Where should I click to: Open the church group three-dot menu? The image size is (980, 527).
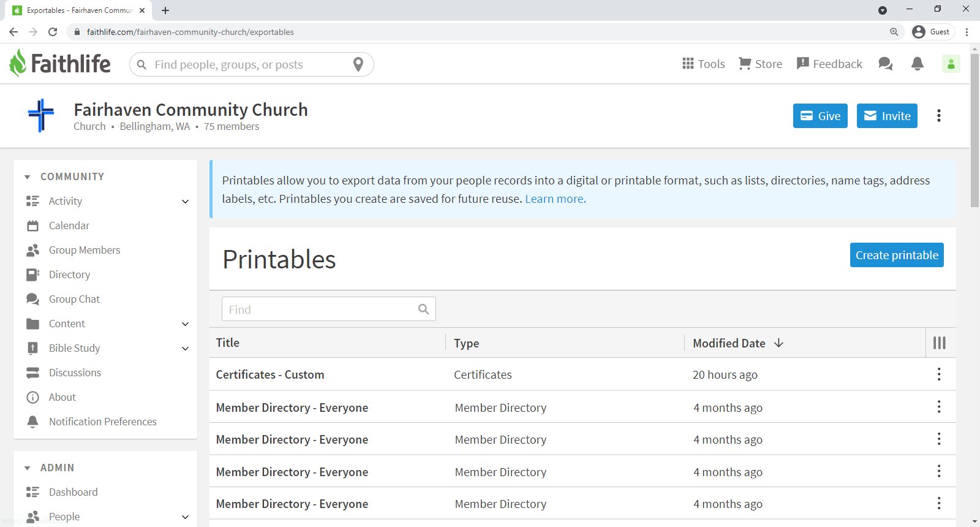tap(939, 116)
